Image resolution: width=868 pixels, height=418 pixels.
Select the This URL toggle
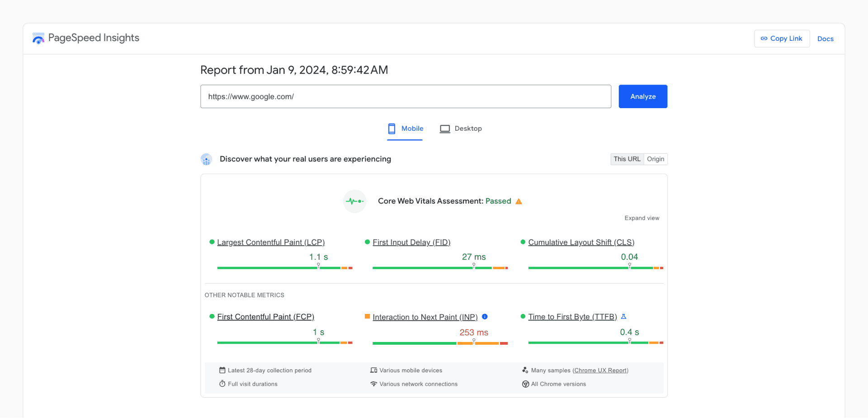click(x=627, y=159)
